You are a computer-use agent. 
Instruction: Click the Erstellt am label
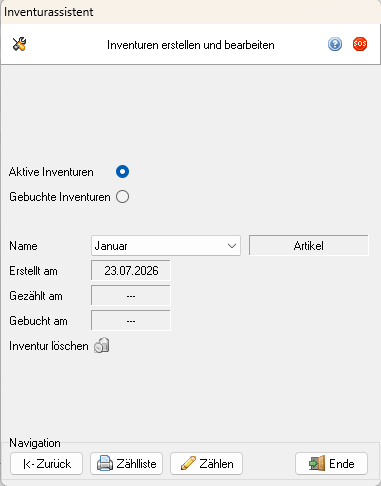pos(33,271)
